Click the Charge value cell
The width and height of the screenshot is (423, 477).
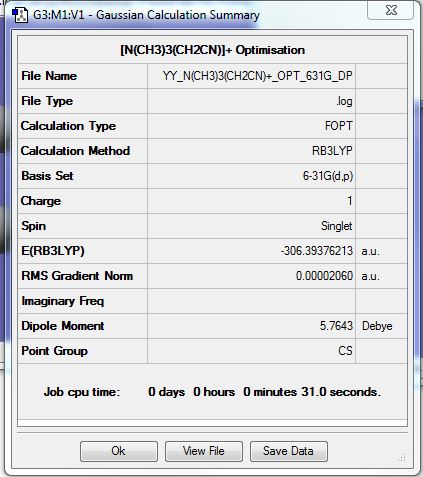[x=251, y=201]
